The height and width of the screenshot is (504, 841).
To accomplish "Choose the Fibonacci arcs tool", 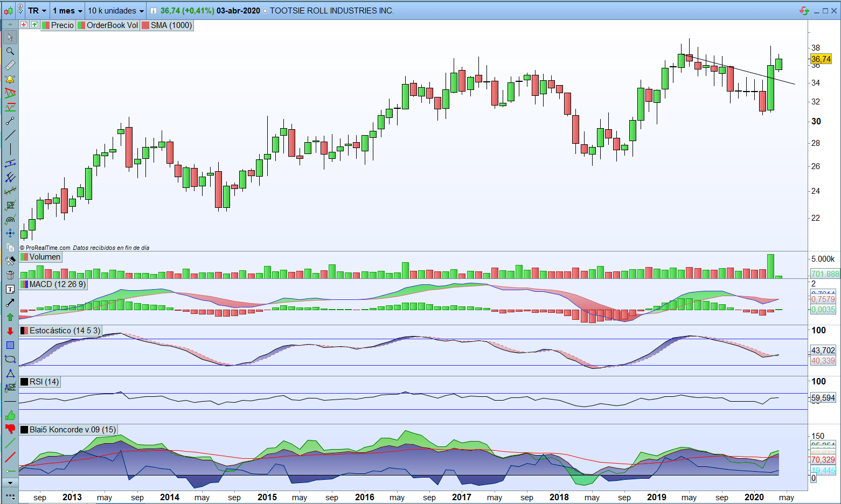I will (x=10, y=219).
